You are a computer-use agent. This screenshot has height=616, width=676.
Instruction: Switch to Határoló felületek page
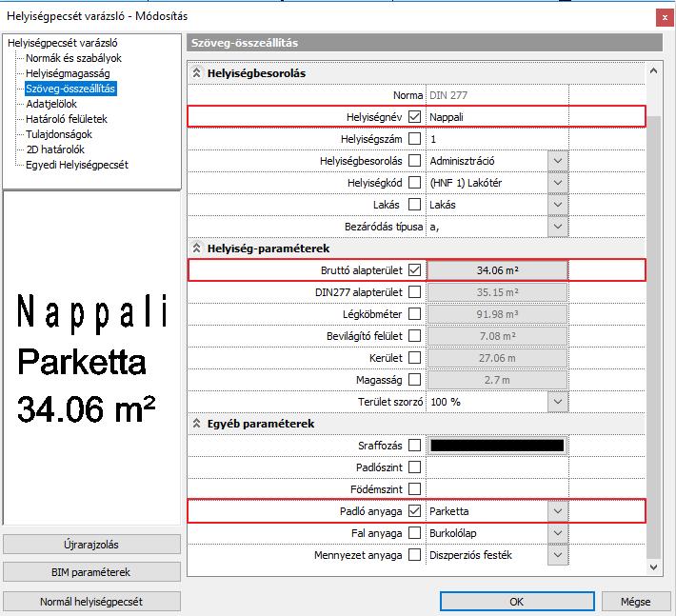click(x=67, y=119)
